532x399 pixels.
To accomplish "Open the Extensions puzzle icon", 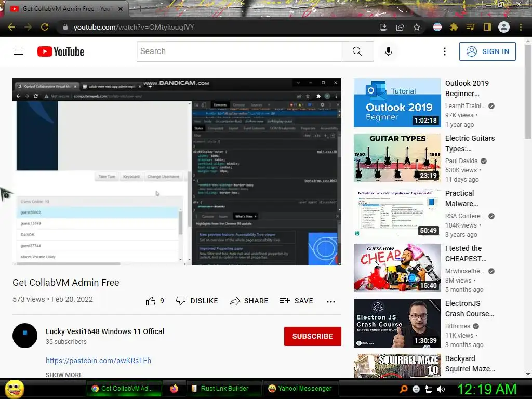I will point(454,27).
